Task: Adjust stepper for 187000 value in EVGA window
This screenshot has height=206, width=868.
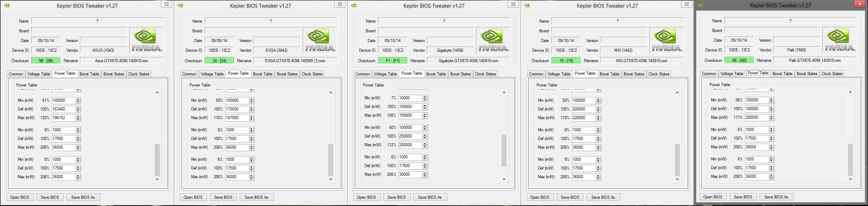Action: pos(252,118)
